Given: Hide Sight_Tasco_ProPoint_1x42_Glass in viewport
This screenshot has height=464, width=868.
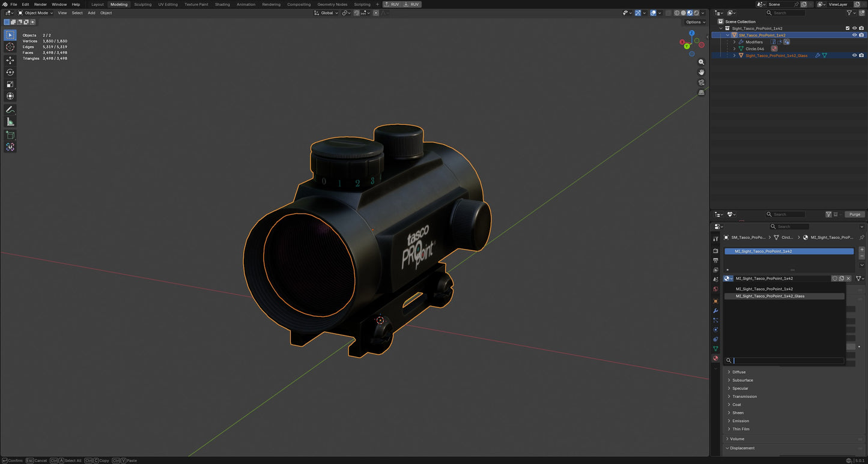Looking at the screenshot, I should point(854,55).
